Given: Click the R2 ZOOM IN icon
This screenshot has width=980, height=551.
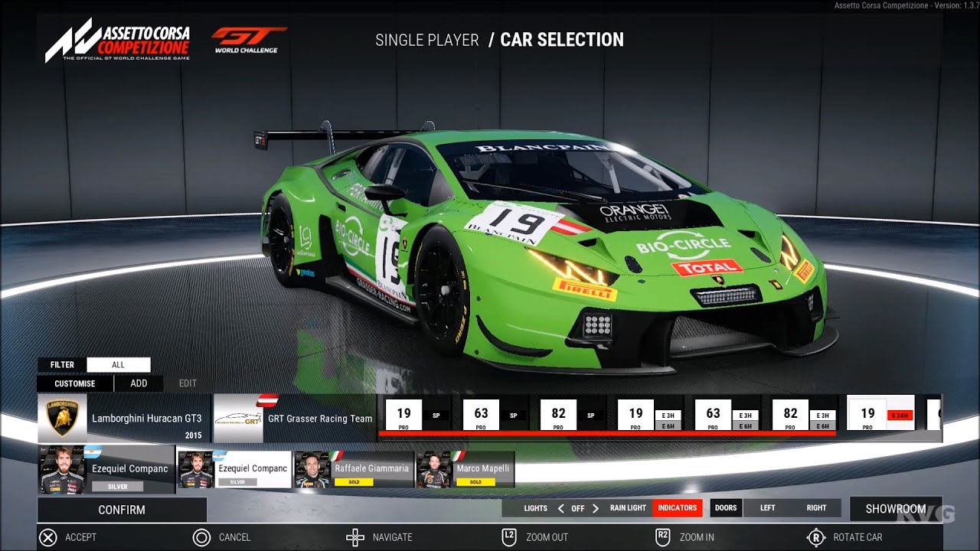Looking at the screenshot, I should 663,537.
